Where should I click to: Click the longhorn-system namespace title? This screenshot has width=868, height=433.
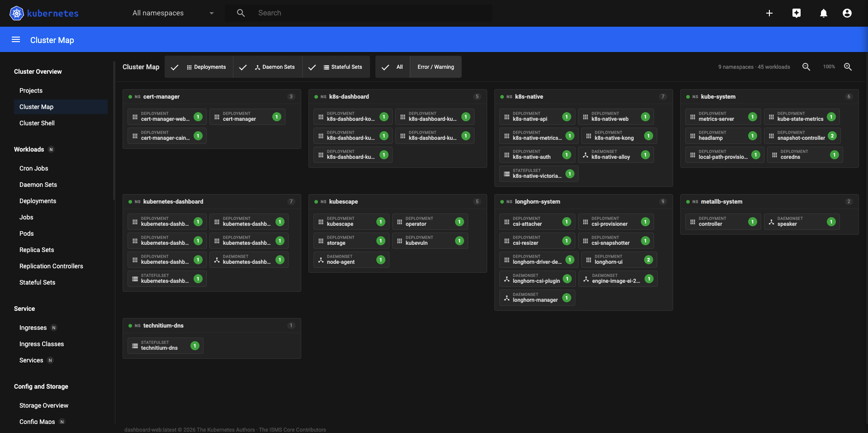pos(537,202)
